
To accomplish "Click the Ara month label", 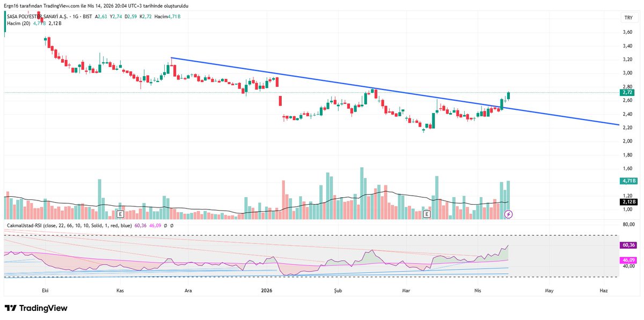I will tap(188, 291).
